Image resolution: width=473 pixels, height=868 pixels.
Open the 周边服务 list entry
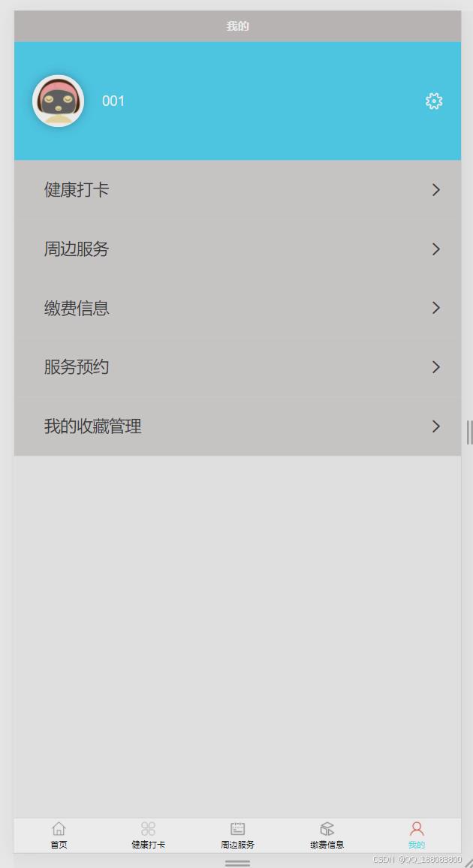(237, 249)
